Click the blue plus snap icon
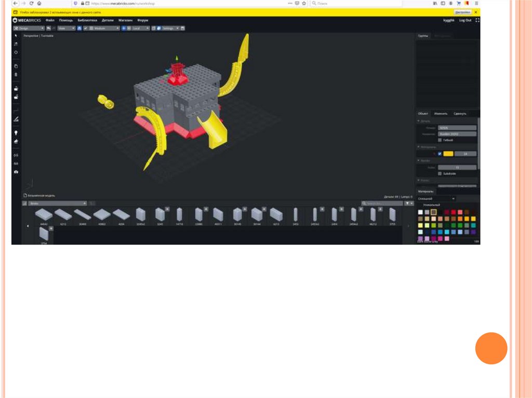Image resolution: width=532 pixels, height=398 pixels. click(x=124, y=28)
